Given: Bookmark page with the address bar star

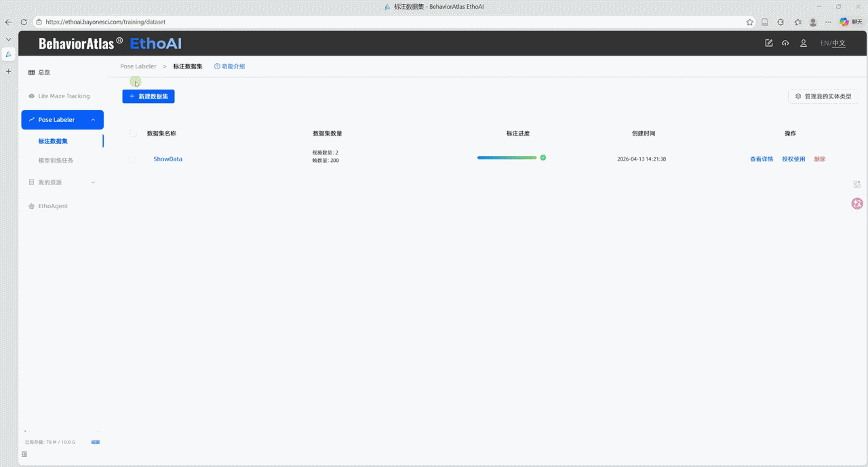Looking at the screenshot, I should coord(750,22).
